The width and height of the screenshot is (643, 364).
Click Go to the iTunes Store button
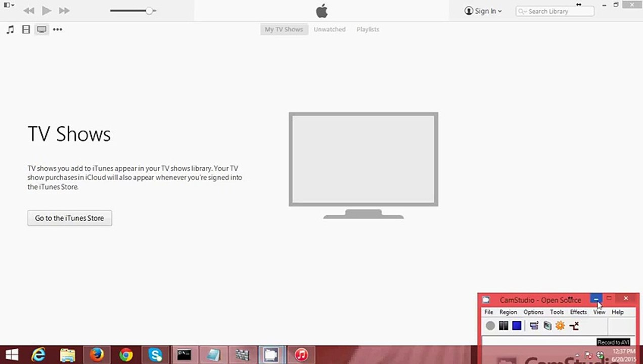[x=70, y=218]
